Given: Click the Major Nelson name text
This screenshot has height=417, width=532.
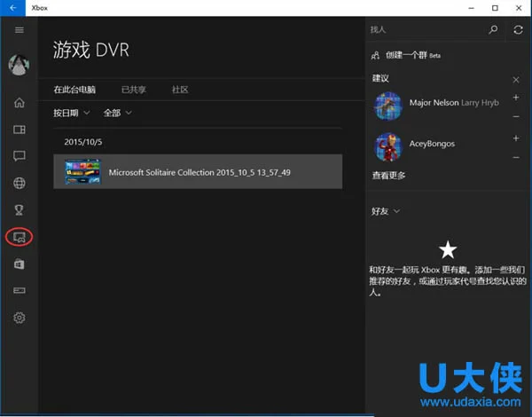Looking at the screenshot, I should pyautogui.click(x=434, y=103).
